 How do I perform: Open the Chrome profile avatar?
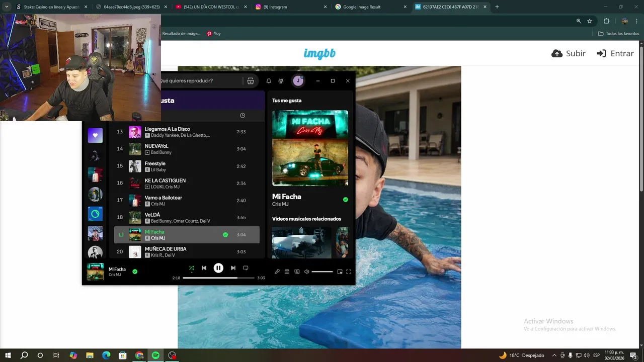(625, 21)
